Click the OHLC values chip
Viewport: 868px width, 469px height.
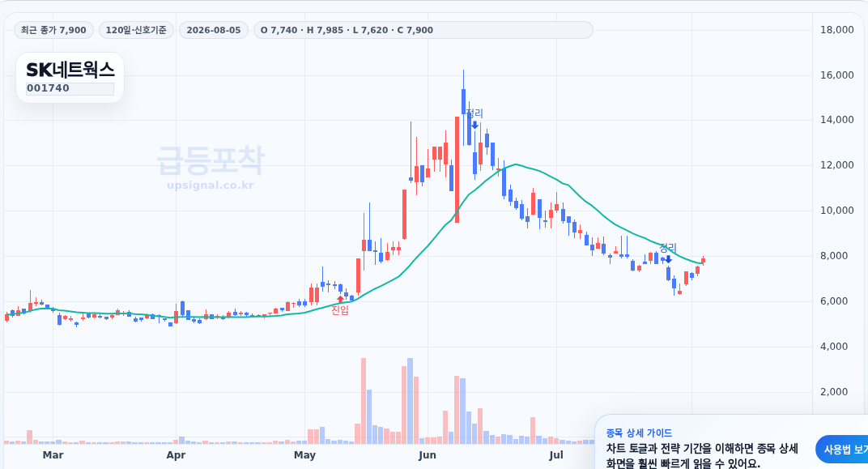point(423,30)
